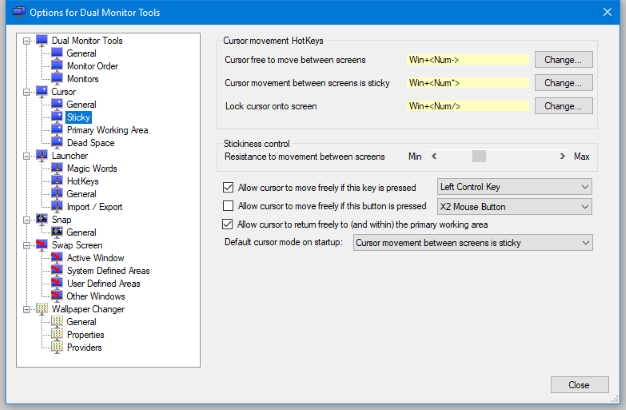The width and height of the screenshot is (626, 410).
Task: Click the Snap category icon
Action: point(42,219)
